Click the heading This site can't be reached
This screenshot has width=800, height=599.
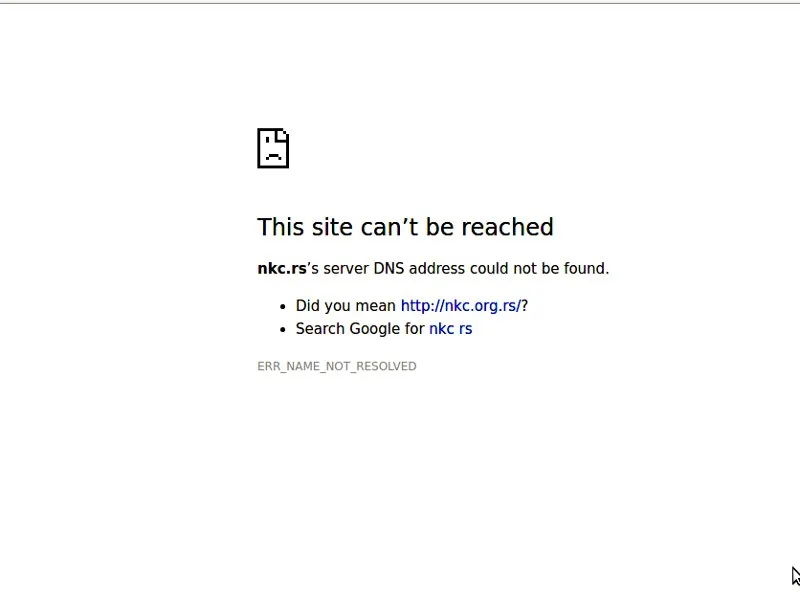tap(405, 227)
